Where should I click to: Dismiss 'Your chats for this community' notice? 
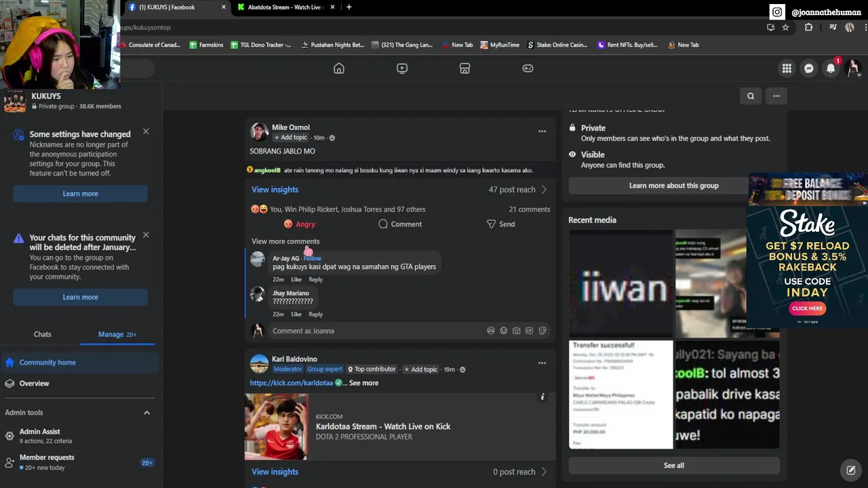146,235
